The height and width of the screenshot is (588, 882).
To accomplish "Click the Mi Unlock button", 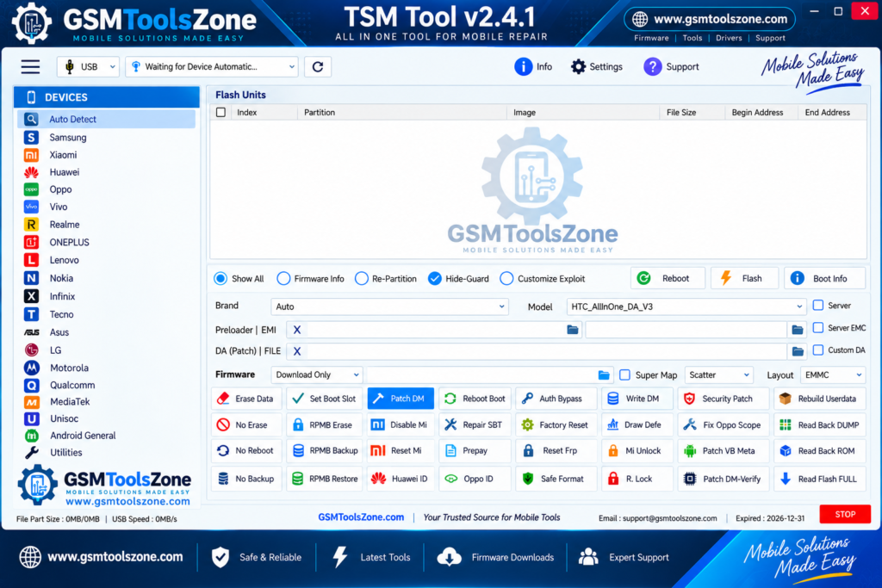I will (x=637, y=451).
